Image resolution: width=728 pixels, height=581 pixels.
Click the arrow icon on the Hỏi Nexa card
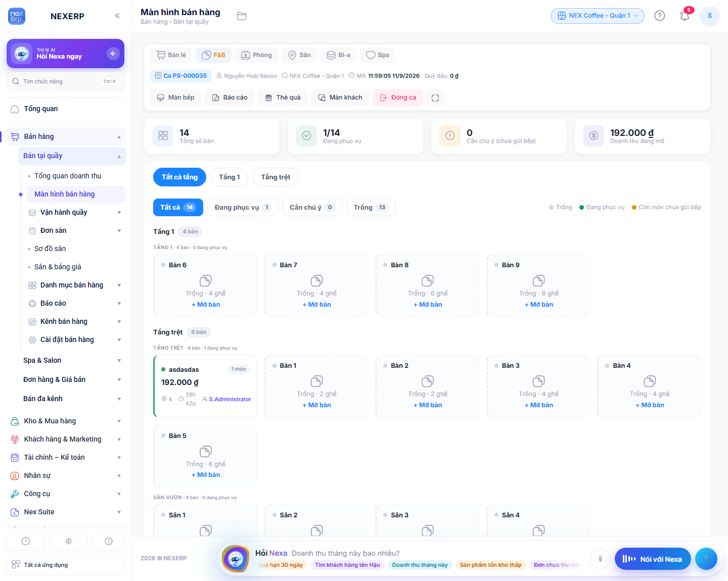click(113, 54)
